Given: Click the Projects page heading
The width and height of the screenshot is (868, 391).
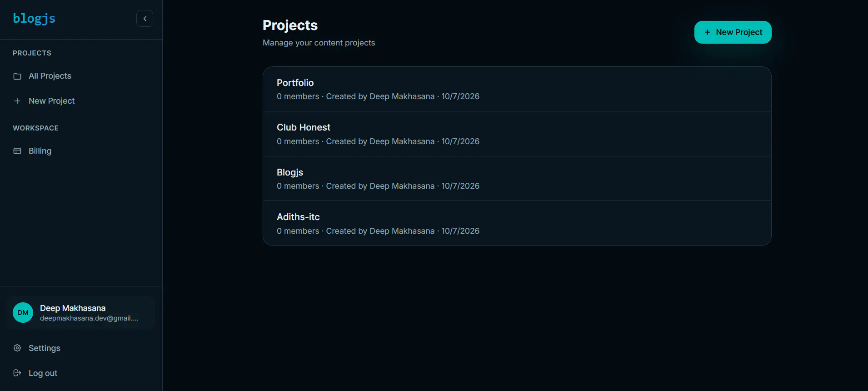Looking at the screenshot, I should coord(290,25).
